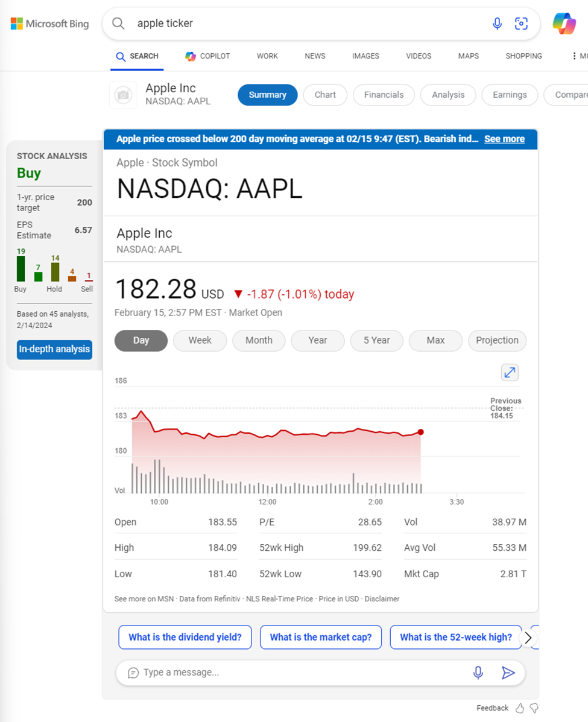The height and width of the screenshot is (722, 588).
Task: Open the Shopping tab
Action: pos(523,56)
